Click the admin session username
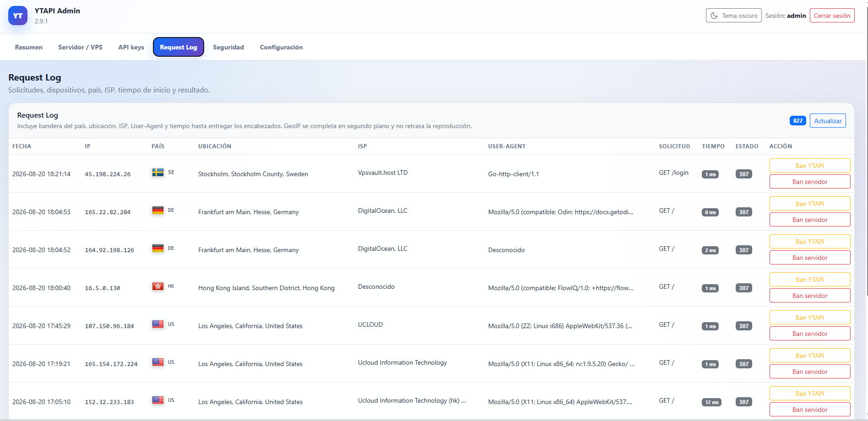The width and height of the screenshot is (868, 421). tap(797, 16)
